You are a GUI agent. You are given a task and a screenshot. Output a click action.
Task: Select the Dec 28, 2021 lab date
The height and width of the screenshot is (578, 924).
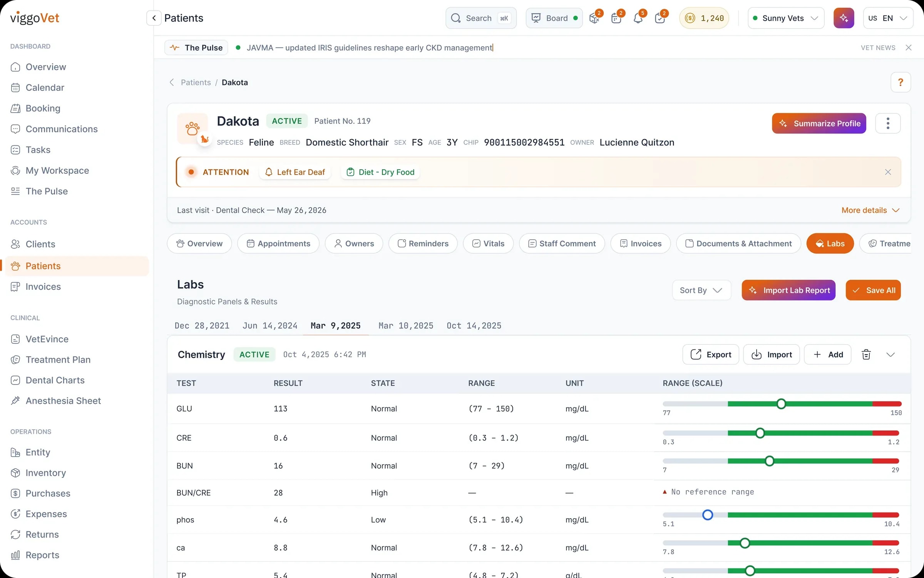coord(202,326)
